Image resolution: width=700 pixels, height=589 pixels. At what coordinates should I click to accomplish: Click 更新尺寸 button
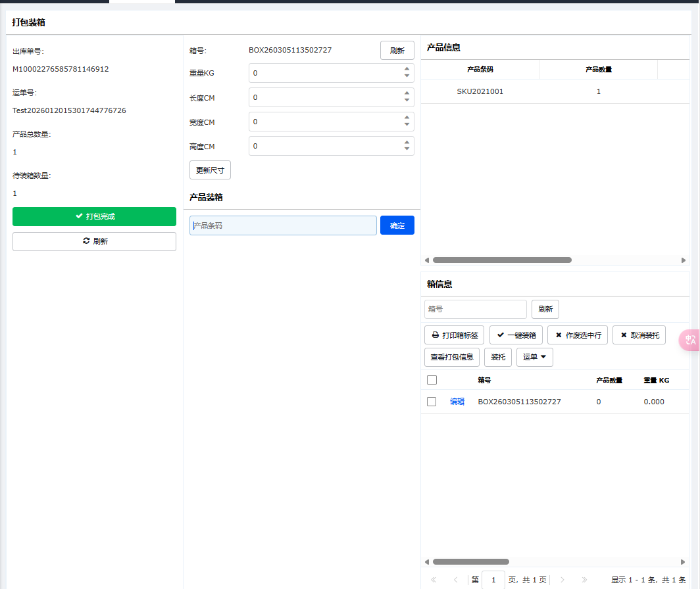tap(210, 170)
